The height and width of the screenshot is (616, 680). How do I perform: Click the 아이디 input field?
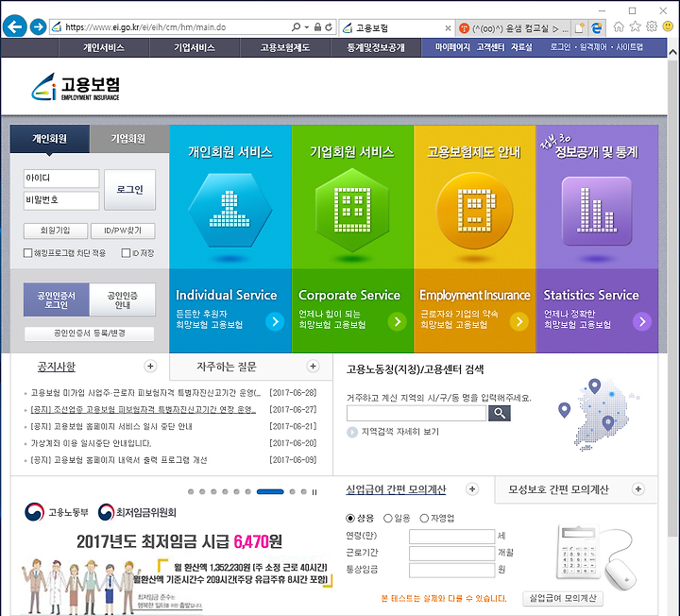point(61,179)
